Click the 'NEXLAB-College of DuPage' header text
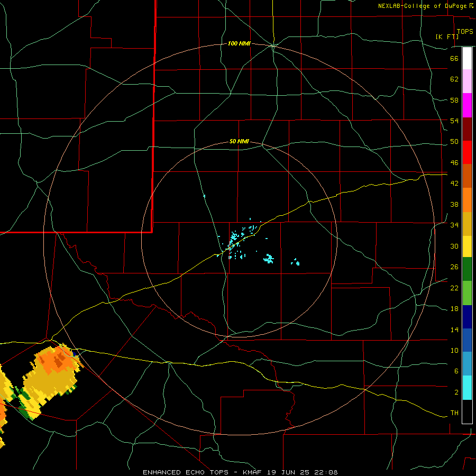This screenshot has width=476, height=476. 423,6
